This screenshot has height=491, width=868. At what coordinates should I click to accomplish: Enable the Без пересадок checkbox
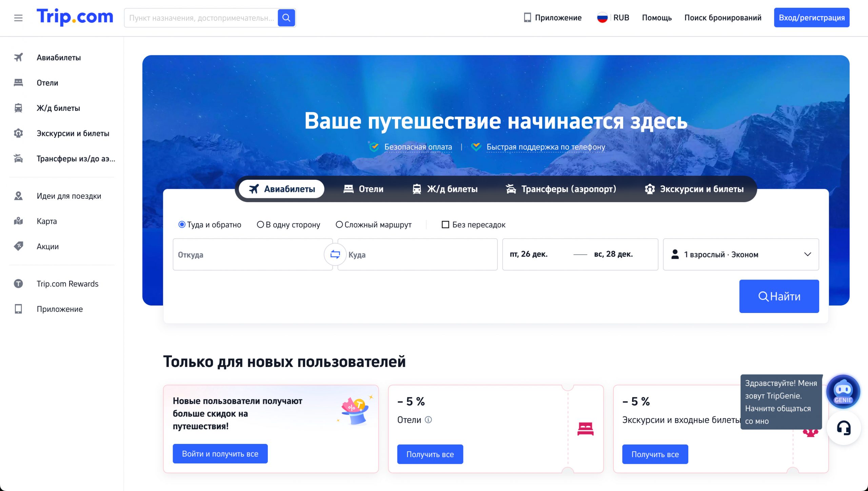click(x=446, y=224)
